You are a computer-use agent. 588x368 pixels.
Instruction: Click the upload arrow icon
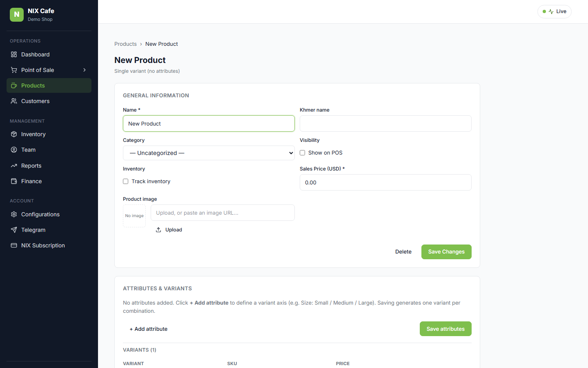tap(158, 230)
